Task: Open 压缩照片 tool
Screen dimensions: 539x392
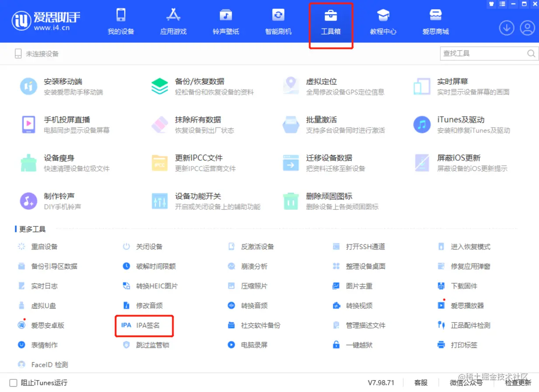Action: click(247, 286)
